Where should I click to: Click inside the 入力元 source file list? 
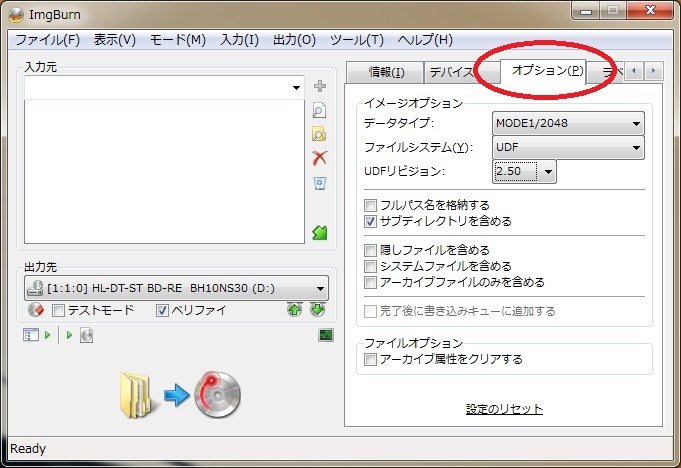pyautogui.click(x=165, y=171)
